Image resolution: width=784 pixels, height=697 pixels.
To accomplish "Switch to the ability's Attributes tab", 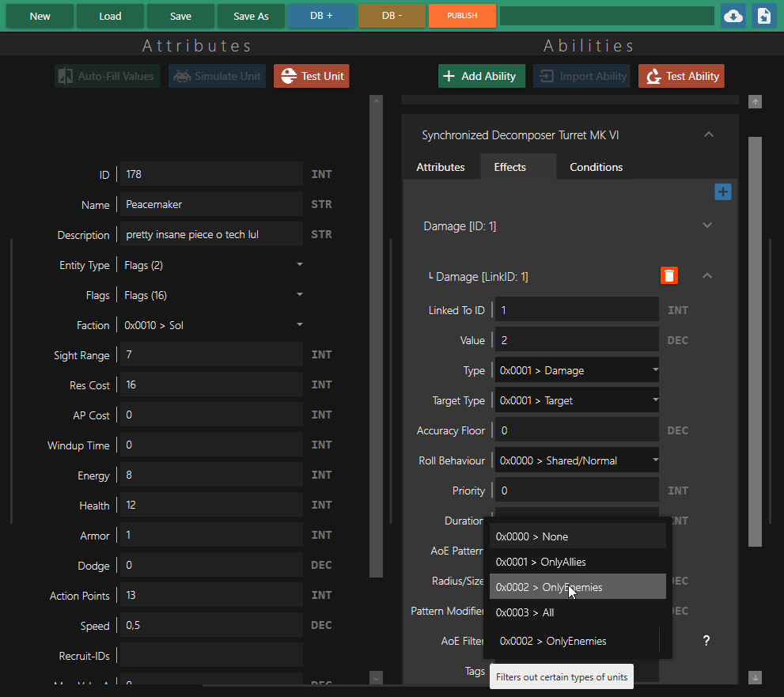I will pyautogui.click(x=443, y=167).
